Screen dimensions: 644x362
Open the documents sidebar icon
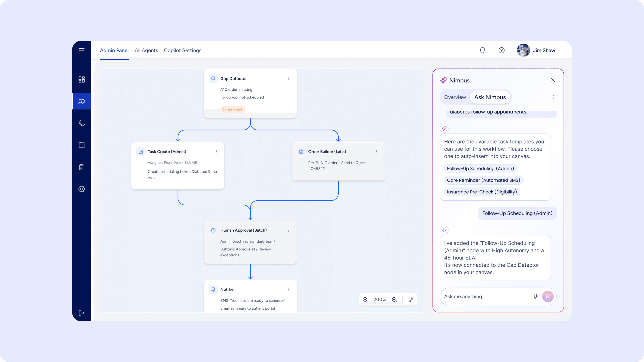(x=82, y=167)
